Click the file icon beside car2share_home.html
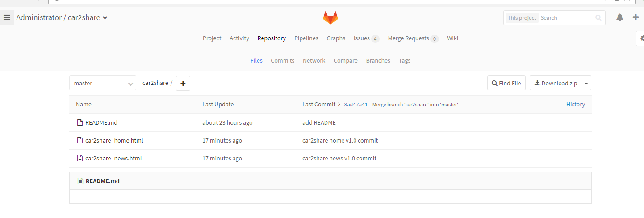The image size is (644, 218). pyautogui.click(x=80, y=141)
